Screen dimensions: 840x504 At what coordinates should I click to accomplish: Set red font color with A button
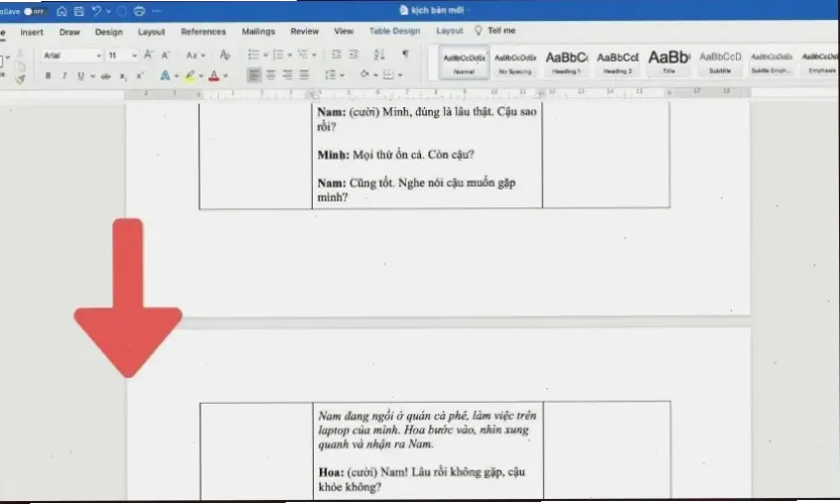pos(213,75)
